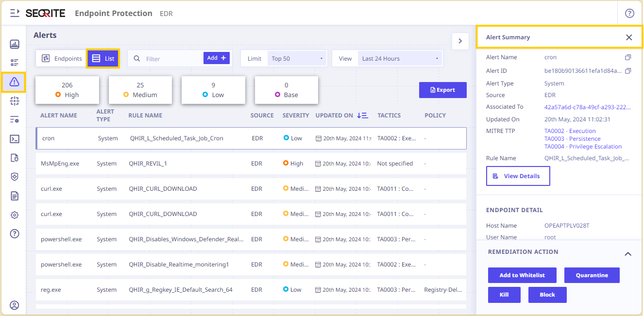Open the Associated To ID link
The image size is (644, 316).
point(588,107)
